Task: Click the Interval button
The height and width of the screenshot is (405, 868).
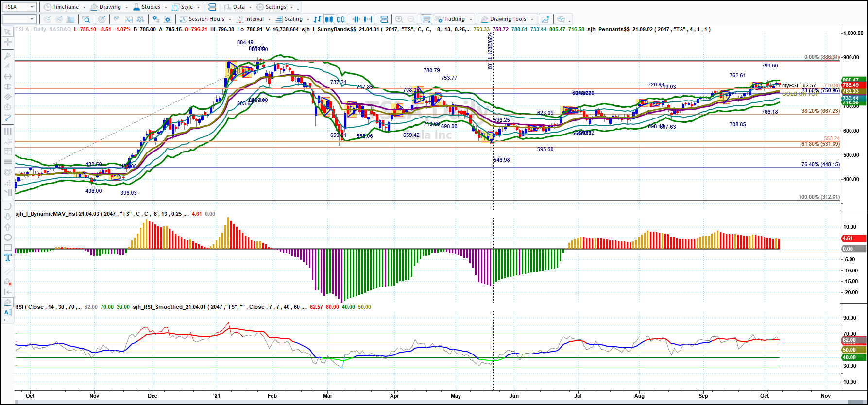Action: click(251, 19)
